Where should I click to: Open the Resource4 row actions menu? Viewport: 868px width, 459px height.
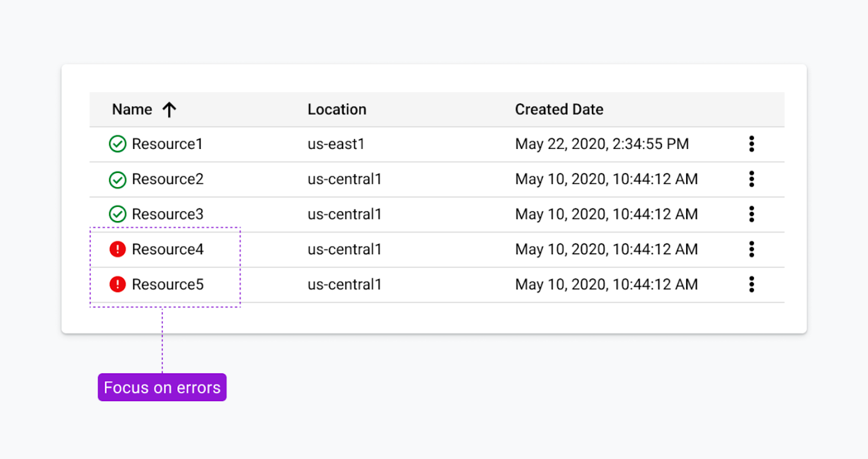pos(752,249)
